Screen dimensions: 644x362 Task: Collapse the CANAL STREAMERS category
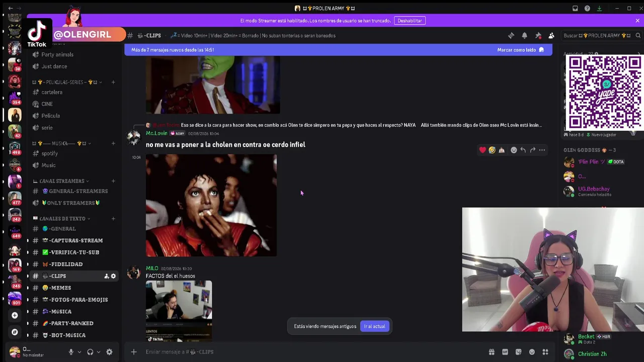tap(61, 181)
